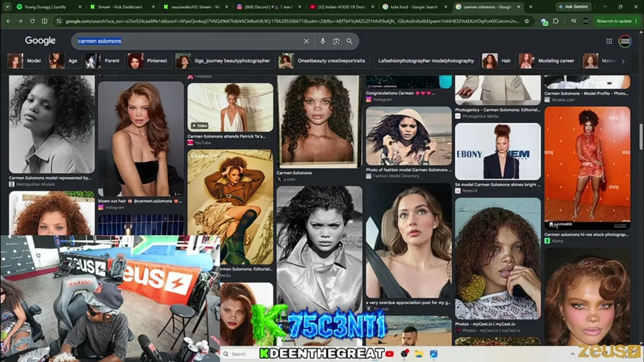Focus the Chrome address bar
644x362 pixels.
point(292,21)
